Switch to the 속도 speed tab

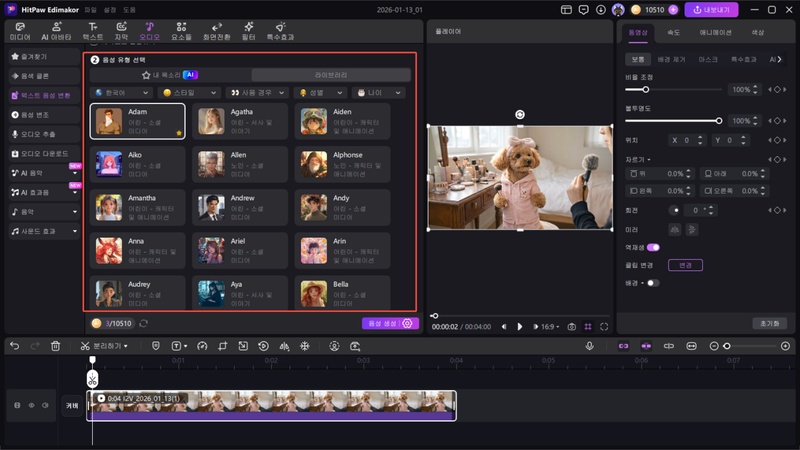click(x=673, y=32)
